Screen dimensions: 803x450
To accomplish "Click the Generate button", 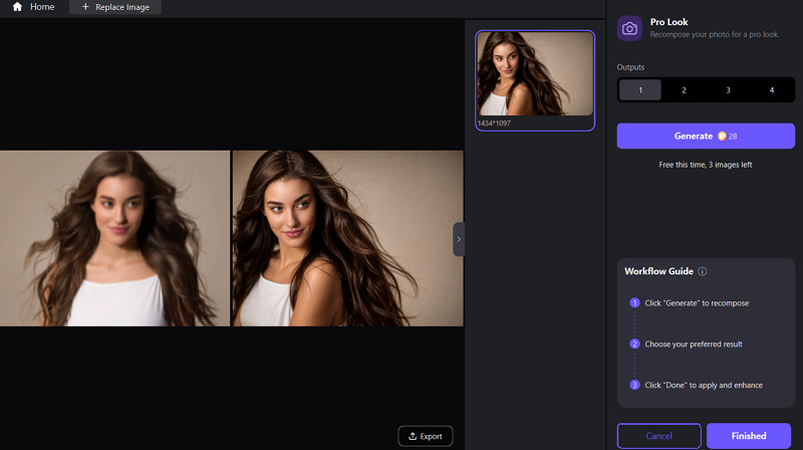I will tap(706, 136).
